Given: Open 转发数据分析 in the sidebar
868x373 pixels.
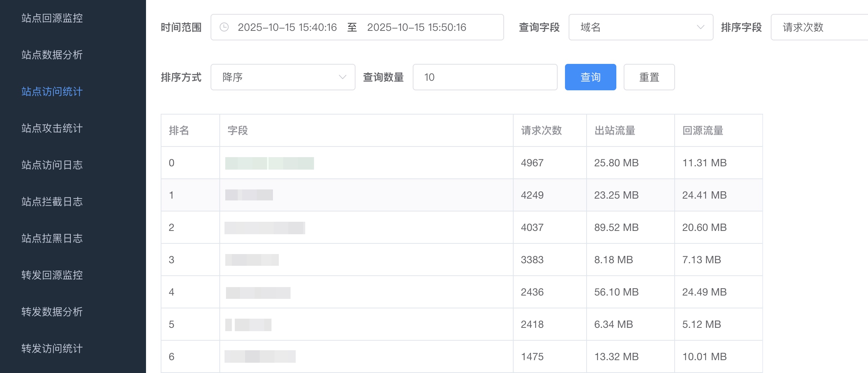Looking at the screenshot, I should click(x=52, y=312).
